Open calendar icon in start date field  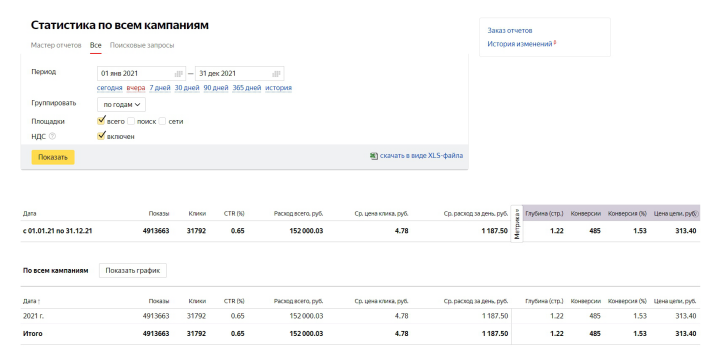[178, 73]
